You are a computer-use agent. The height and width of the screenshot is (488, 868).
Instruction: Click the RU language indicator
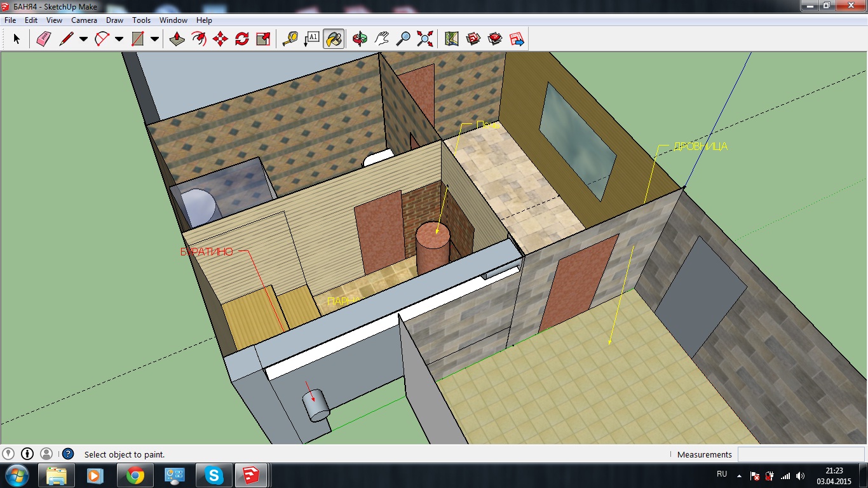pyautogui.click(x=722, y=474)
